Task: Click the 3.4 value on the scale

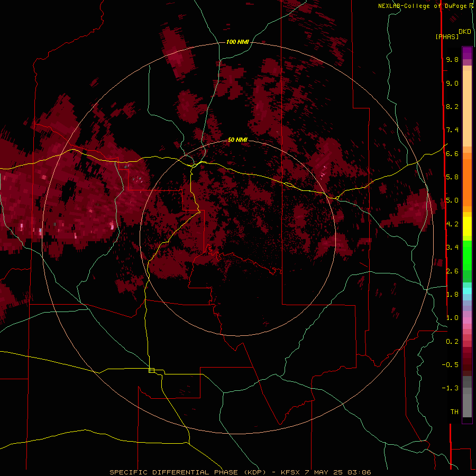Action: point(452,248)
